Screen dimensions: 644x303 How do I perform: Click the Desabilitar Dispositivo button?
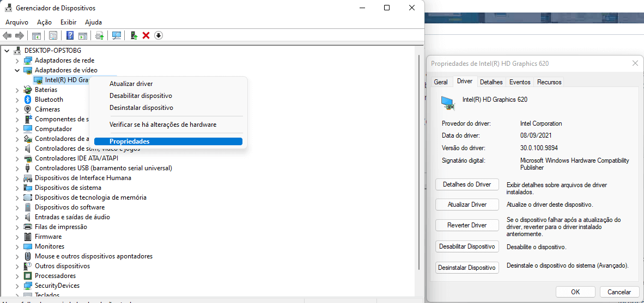point(467,247)
